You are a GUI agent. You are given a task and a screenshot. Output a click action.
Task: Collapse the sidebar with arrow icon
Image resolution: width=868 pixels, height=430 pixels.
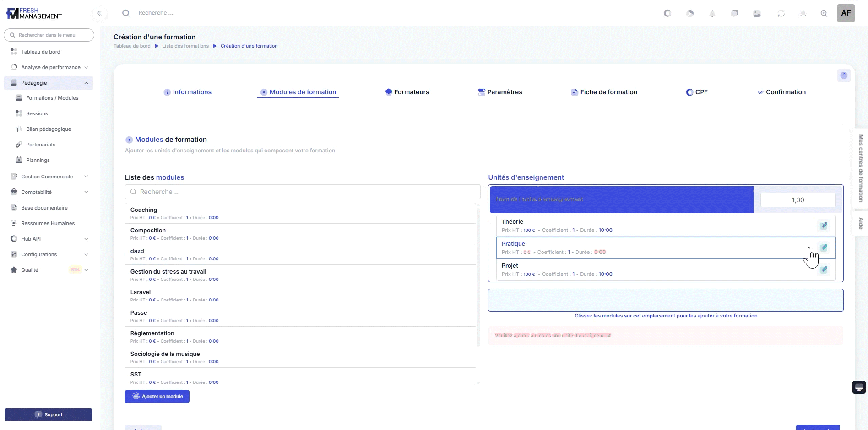(99, 13)
